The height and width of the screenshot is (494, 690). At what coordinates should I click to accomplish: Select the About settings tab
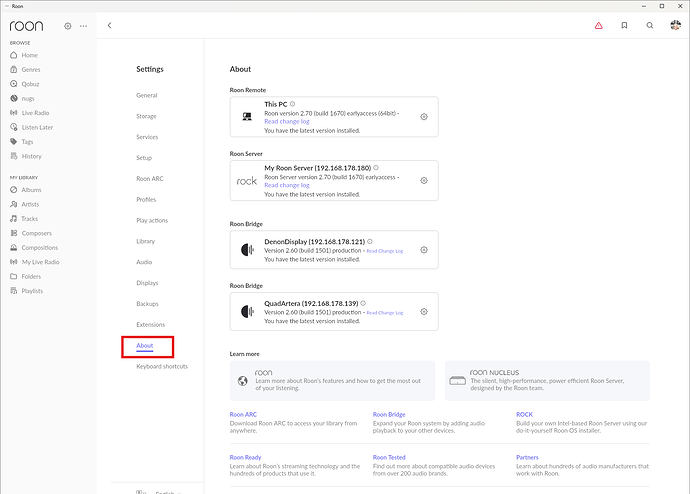click(144, 345)
